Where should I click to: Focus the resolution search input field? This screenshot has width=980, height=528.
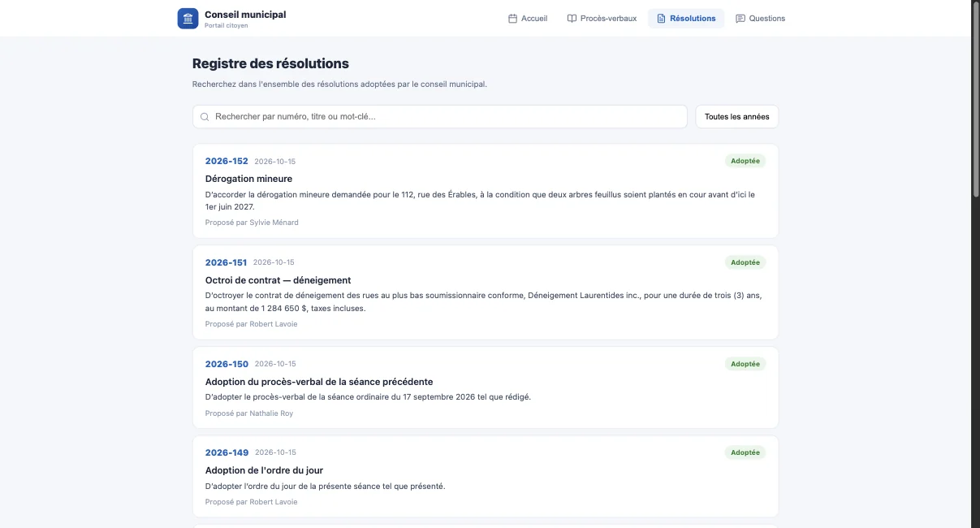[440, 117]
